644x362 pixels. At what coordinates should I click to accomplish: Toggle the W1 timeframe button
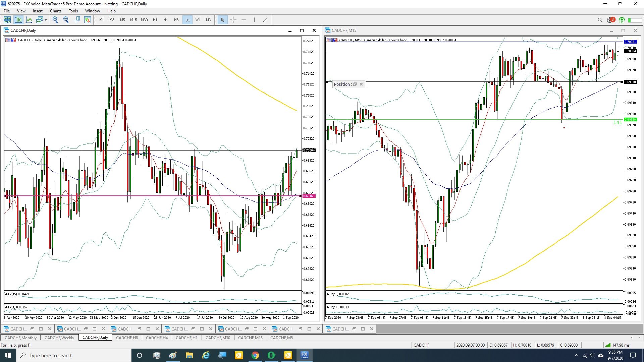pyautogui.click(x=198, y=20)
